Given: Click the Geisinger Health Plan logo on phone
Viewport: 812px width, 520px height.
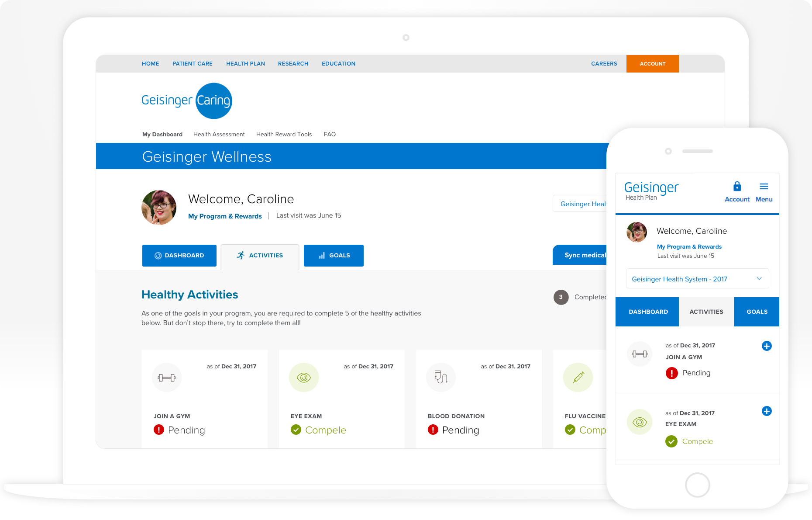Looking at the screenshot, I should [651, 191].
